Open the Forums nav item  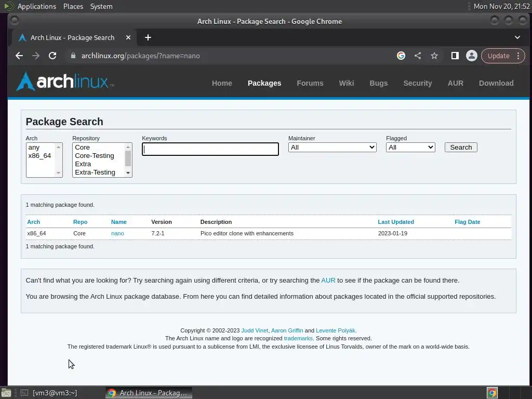point(310,83)
